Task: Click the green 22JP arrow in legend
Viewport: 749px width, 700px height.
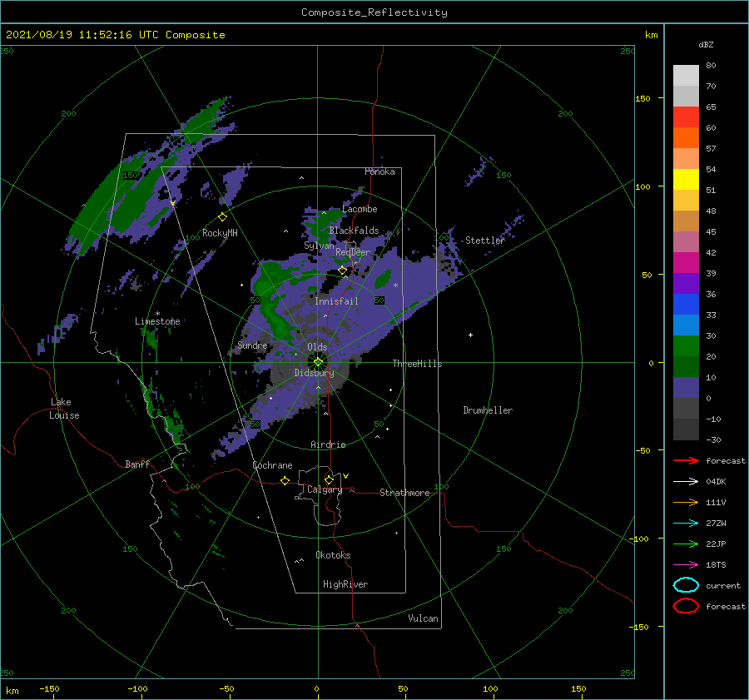Action: [686, 544]
